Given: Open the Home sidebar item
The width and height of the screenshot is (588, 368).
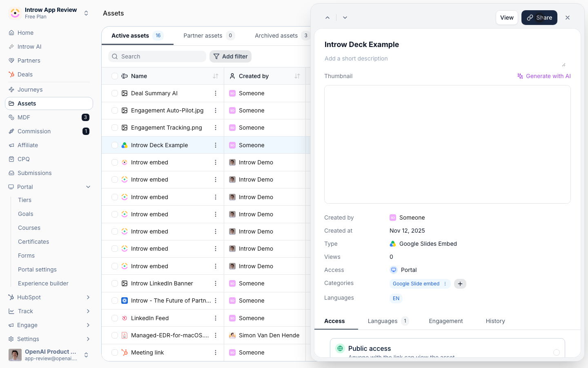Looking at the screenshot, I should click(49, 33).
